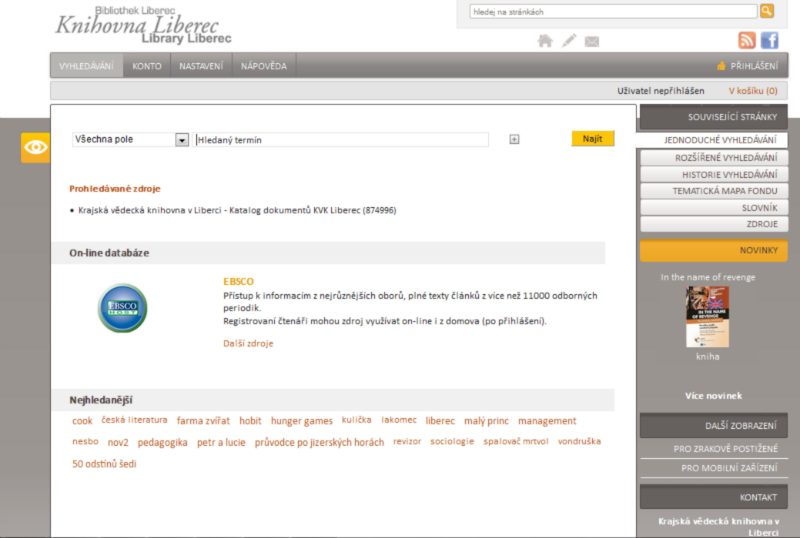Viewport: 800px width, 538px height.
Task: Click the pencil edit icon in header
Action: click(569, 41)
